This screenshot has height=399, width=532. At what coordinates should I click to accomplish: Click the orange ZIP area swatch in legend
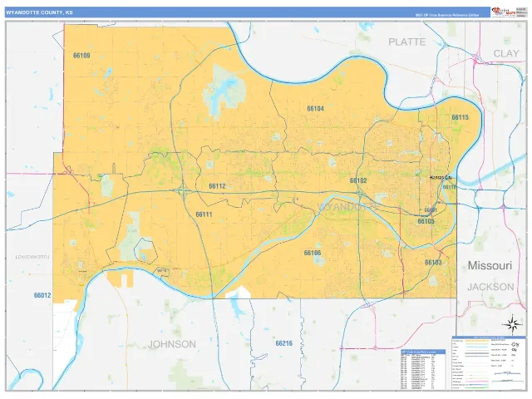click(x=477, y=341)
